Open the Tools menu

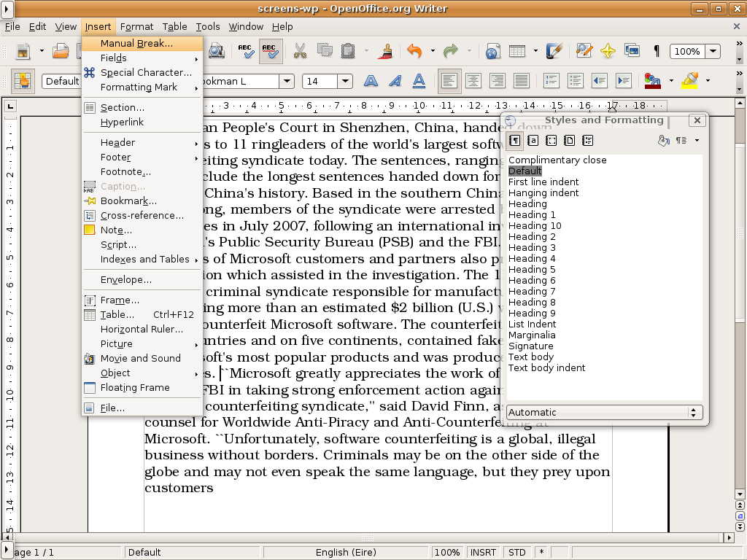208,27
